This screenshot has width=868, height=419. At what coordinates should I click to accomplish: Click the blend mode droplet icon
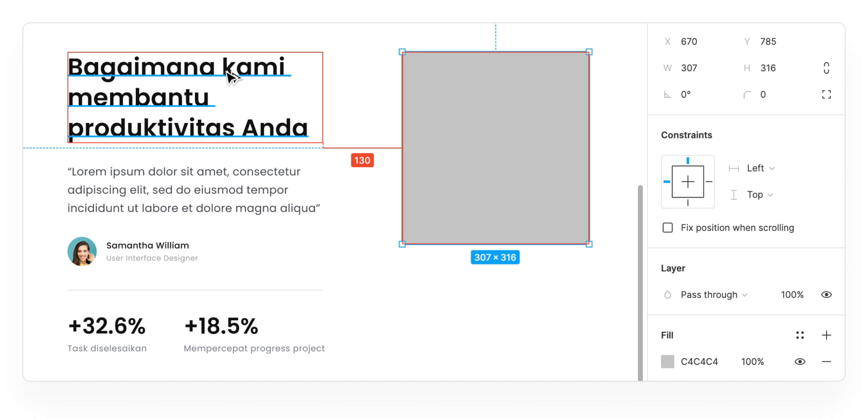pos(667,295)
